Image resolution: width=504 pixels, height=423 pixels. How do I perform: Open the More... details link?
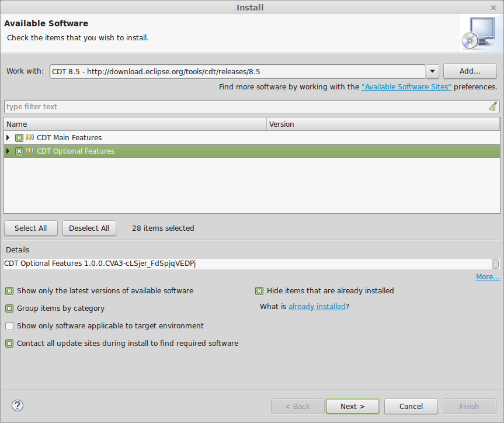pos(488,276)
